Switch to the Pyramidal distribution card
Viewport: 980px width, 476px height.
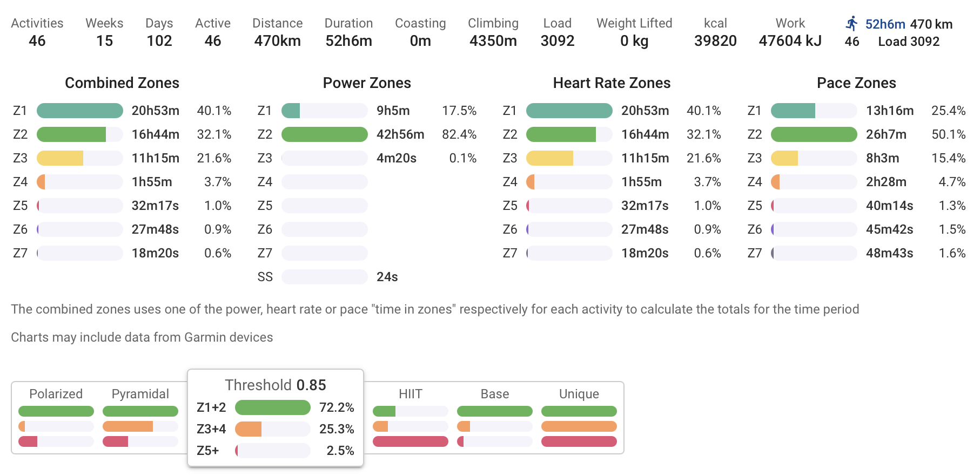pyautogui.click(x=140, y=417)
